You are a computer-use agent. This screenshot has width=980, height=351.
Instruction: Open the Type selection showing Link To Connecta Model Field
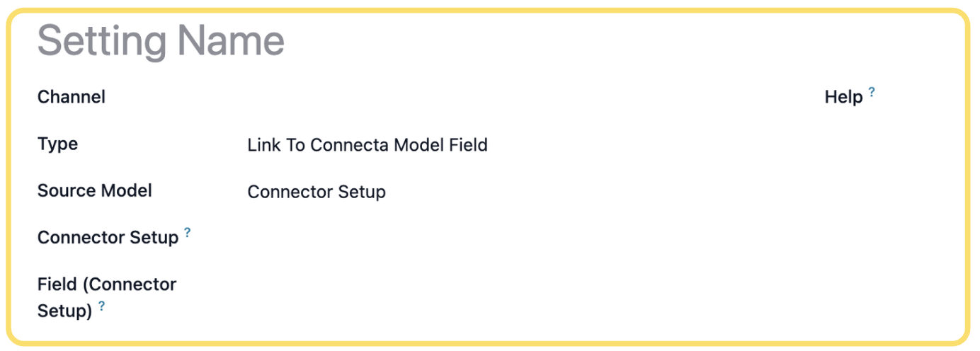point(367,145)
